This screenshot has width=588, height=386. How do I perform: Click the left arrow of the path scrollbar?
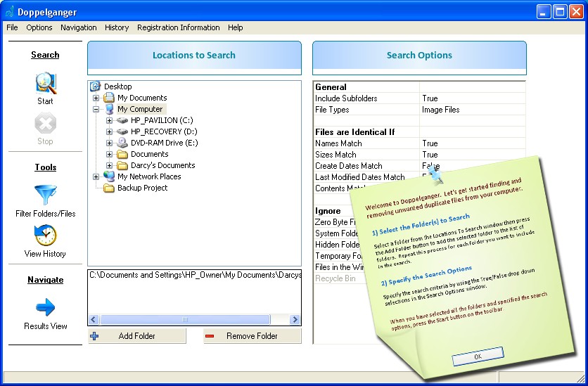94,319
